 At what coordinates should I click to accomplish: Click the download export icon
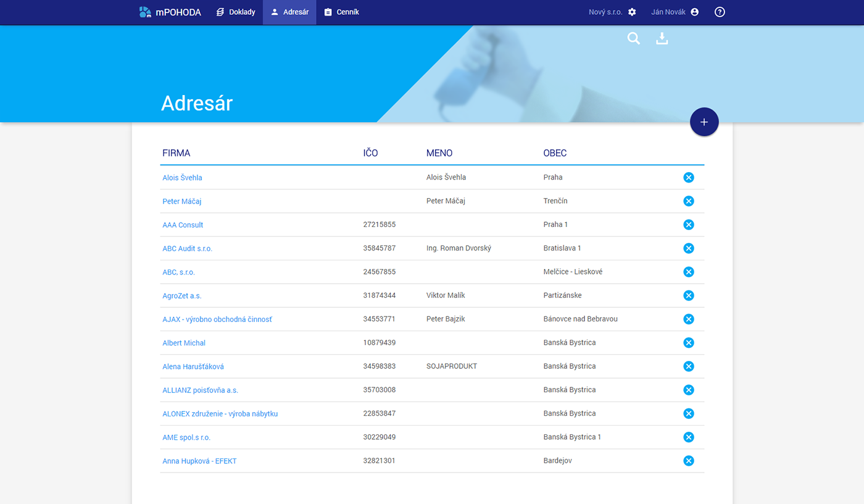[662, 39]
